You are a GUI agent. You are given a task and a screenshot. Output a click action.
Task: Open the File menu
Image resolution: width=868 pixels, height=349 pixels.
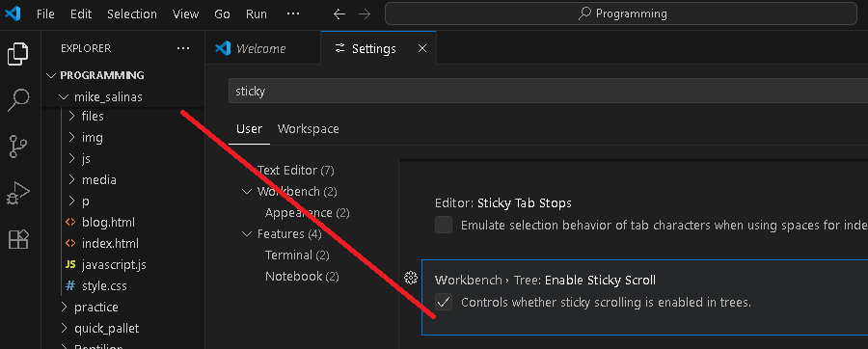45,14
